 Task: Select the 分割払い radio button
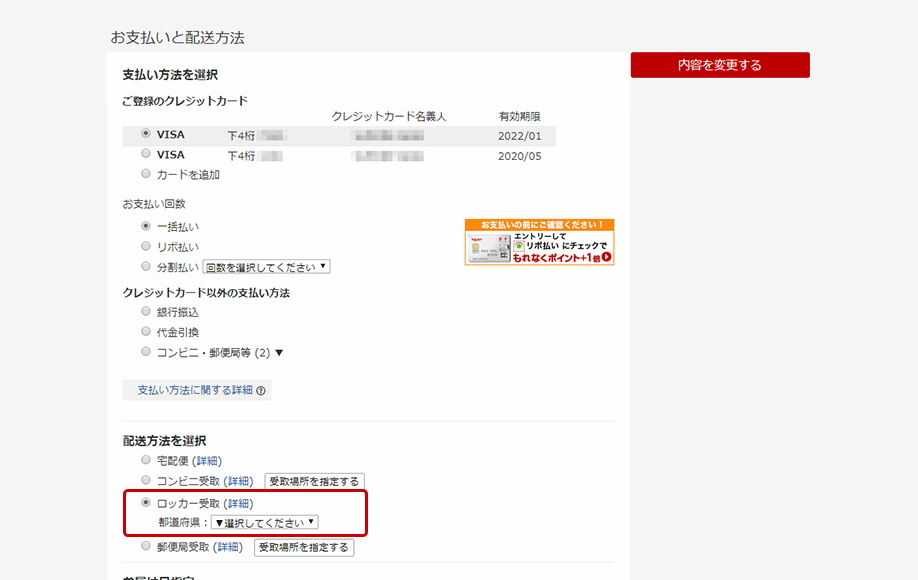tap(147, 266)
